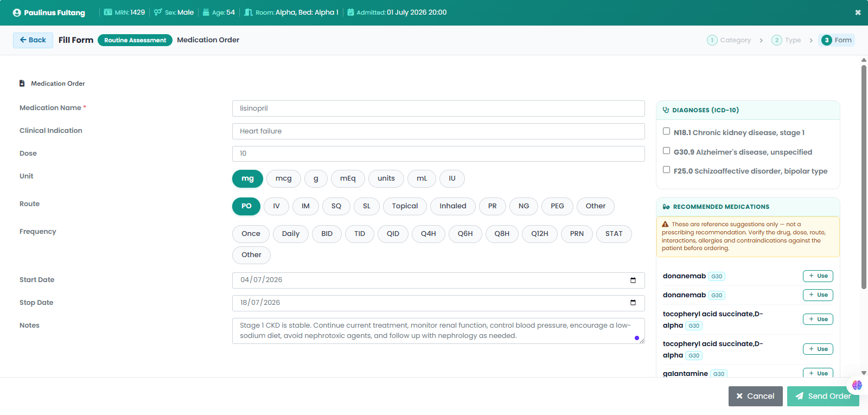This screenshot has height=415, width=868.
Task: Check N18.1 Chronic kidney disease diagnosis
Action: (666, 131)
